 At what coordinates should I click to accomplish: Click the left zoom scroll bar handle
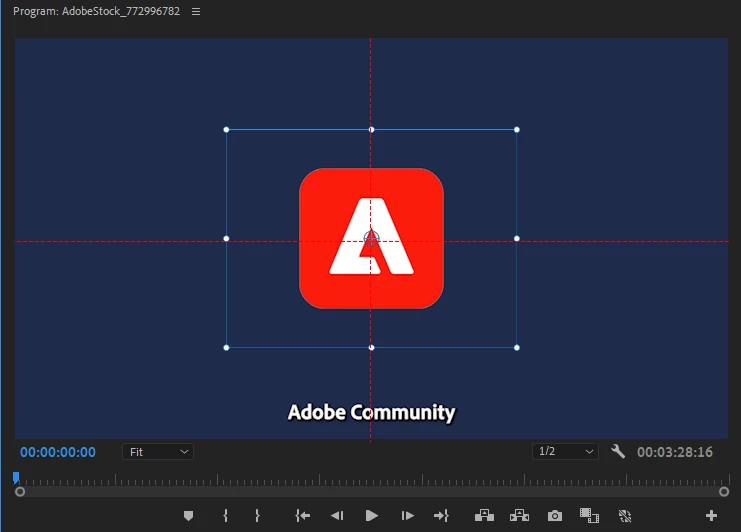(x=20, y=492)
